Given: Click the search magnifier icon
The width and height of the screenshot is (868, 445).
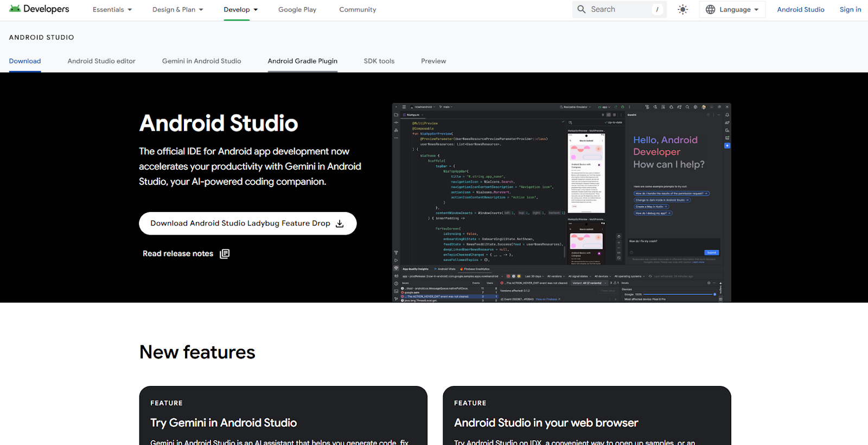Looking at the screenshot, I should [582, 10].
